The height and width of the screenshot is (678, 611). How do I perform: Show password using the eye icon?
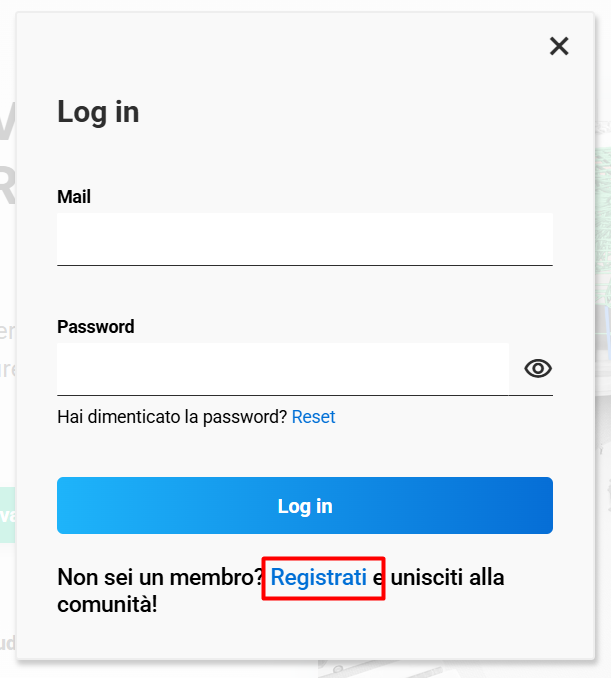[x=538, y=368]
